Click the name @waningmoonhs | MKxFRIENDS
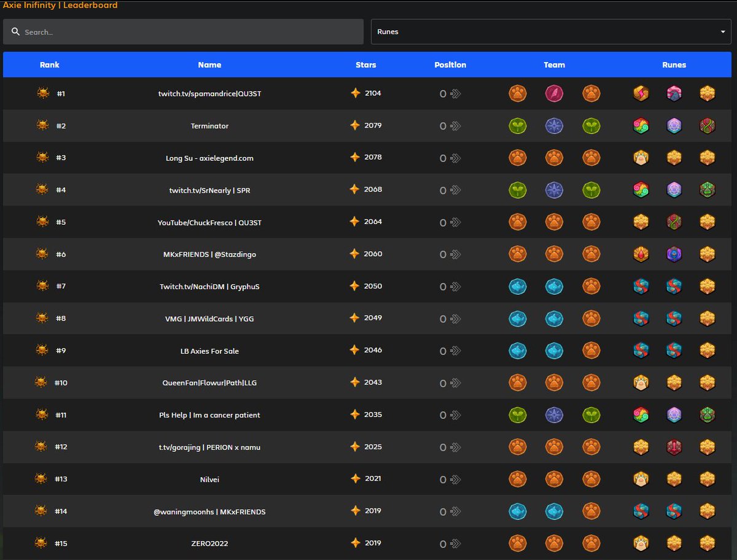The width and height of the screenshot is (737, 560). point(209,511)
